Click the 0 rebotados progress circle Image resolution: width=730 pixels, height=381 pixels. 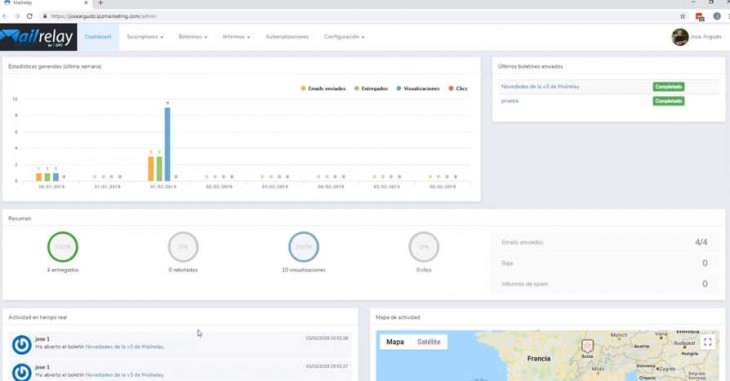point(183,247)
